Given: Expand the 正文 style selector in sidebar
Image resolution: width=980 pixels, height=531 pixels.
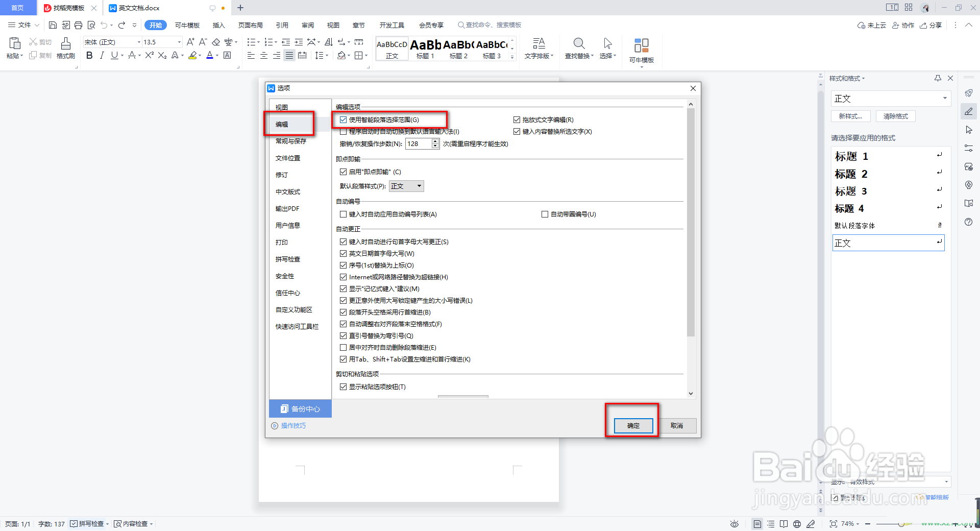Looking at the screenshot, I should click(x=945, y=98).
